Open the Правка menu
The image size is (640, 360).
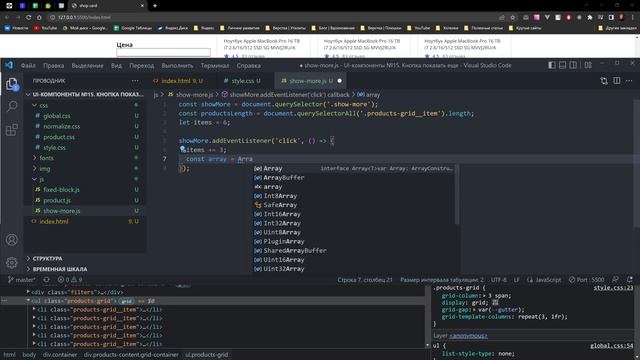click(x=53, y=65)
